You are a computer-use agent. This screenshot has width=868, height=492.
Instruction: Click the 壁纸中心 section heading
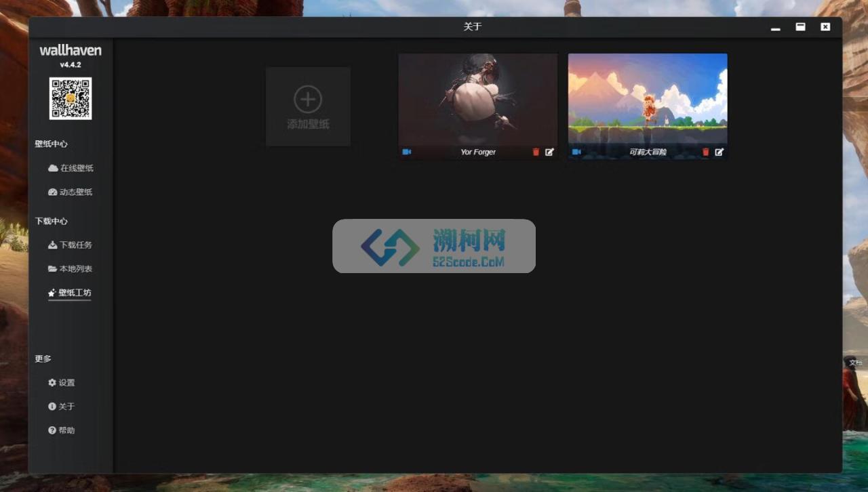(52, 144)
